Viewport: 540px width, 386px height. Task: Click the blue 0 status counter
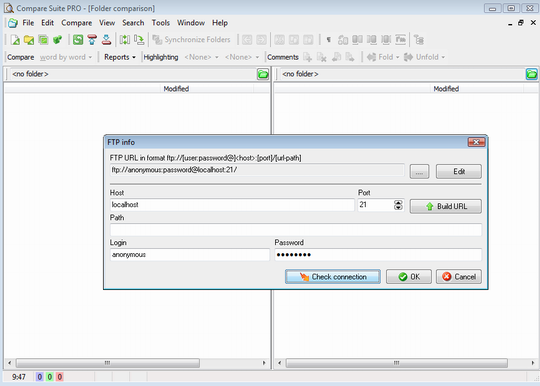40,377
